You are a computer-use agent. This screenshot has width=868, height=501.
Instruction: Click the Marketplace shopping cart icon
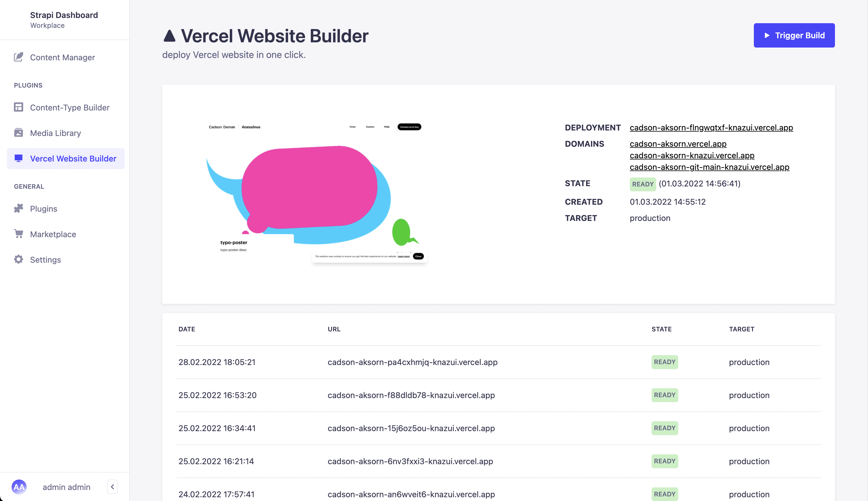tap(19, 234)
